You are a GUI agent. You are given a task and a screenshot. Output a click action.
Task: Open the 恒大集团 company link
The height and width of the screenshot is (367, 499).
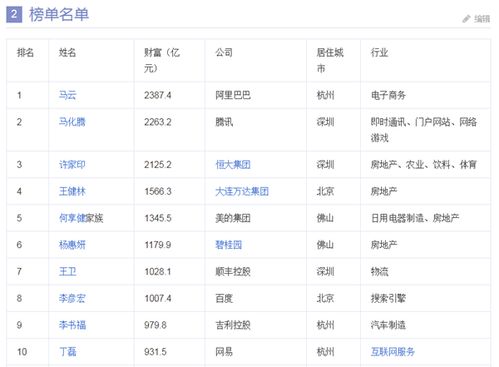click(233, 164)
